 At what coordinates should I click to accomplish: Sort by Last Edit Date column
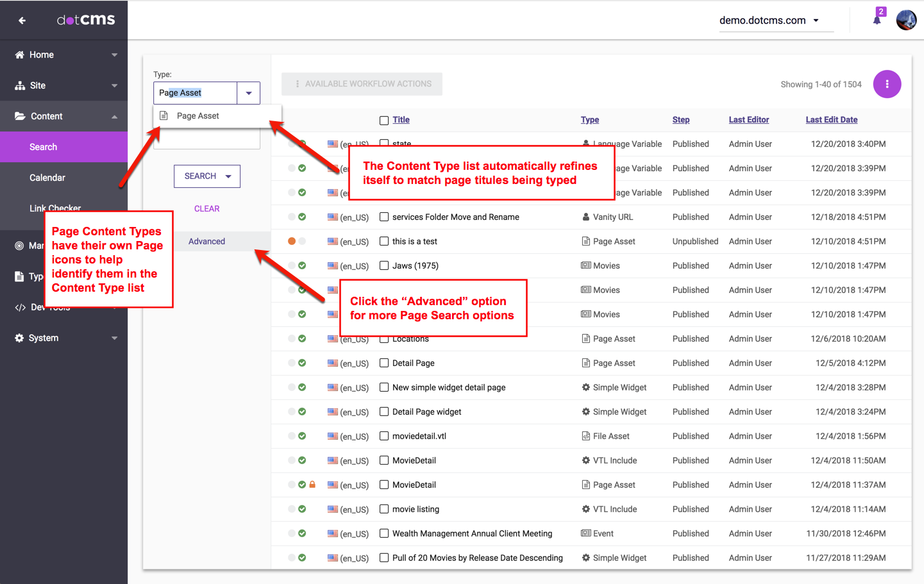[x=831, y=120]
